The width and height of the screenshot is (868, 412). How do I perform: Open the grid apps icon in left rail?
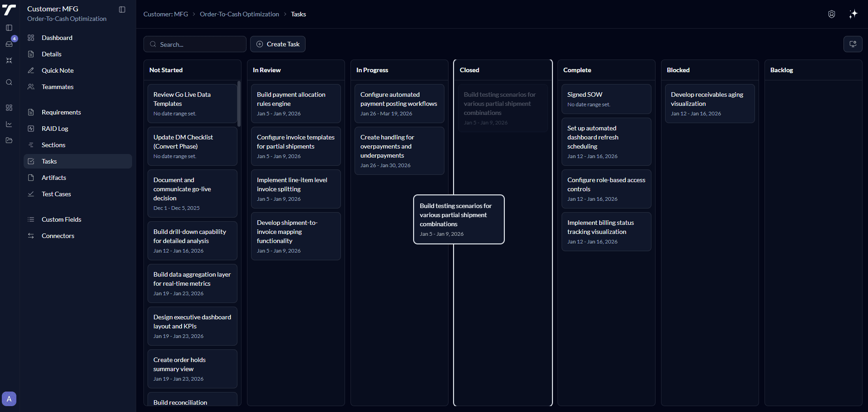[x=9, y=108]
